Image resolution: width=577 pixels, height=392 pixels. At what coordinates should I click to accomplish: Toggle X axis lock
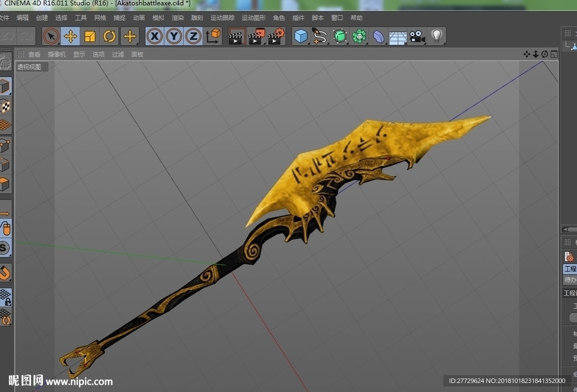(154, 37)
